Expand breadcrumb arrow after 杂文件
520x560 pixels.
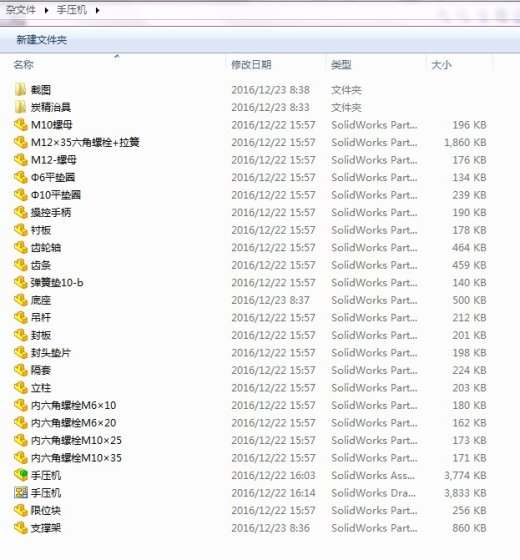point(46,10)
